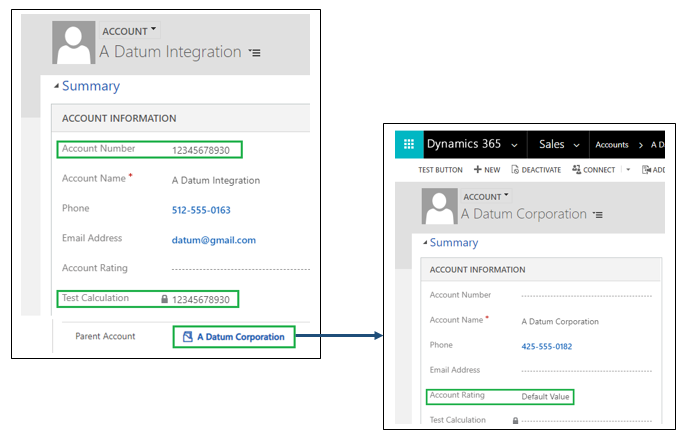Click the empty Account Number field on Corporation form
The width and height of the screenshot is (684, 437).
tap(586, 295)
